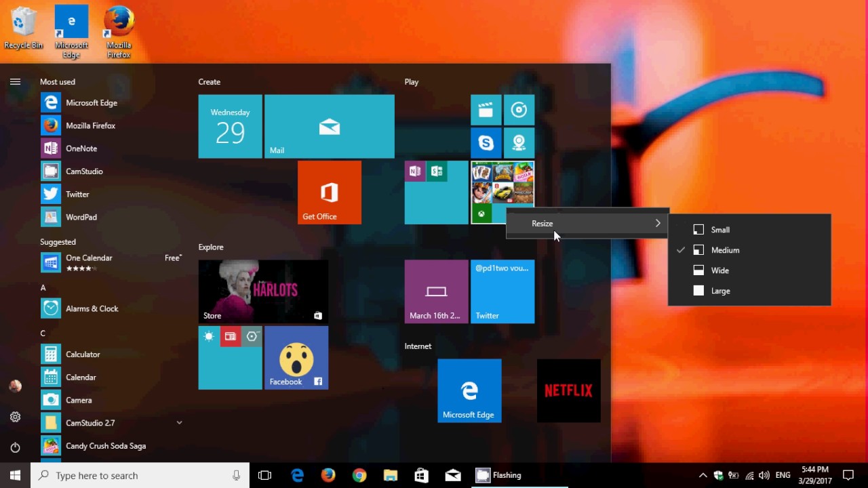Click the Explore group header
Viewport: 868px width, 488px height.
(211, 247)
